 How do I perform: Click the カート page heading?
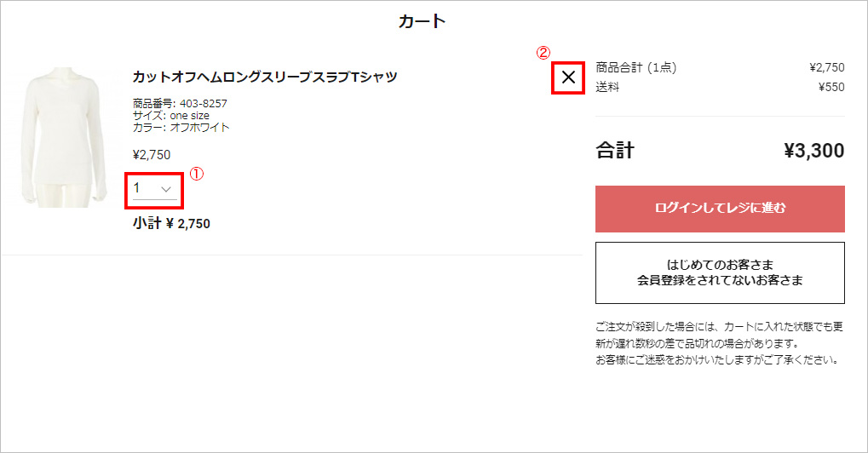tap(423, 21)
